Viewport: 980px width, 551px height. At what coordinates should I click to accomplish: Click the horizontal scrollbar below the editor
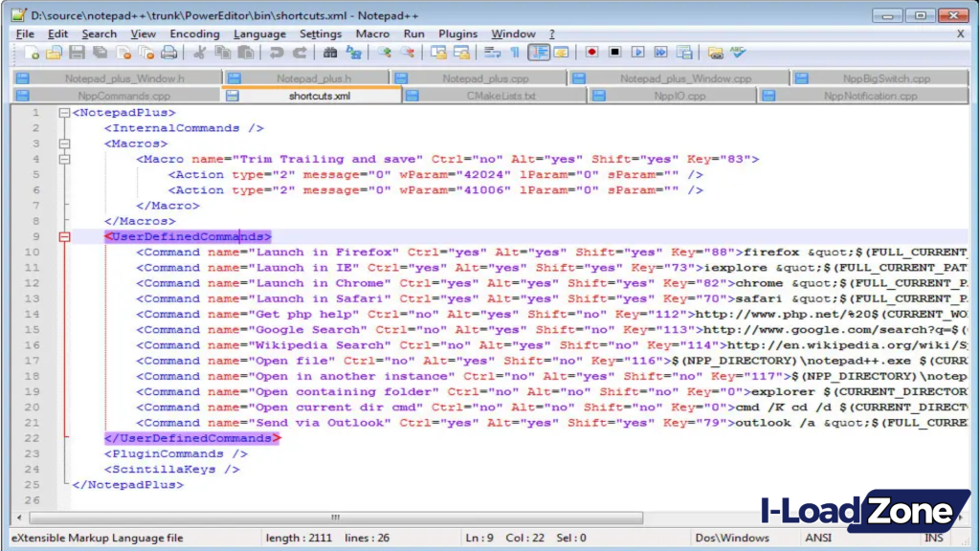point(335,516)
